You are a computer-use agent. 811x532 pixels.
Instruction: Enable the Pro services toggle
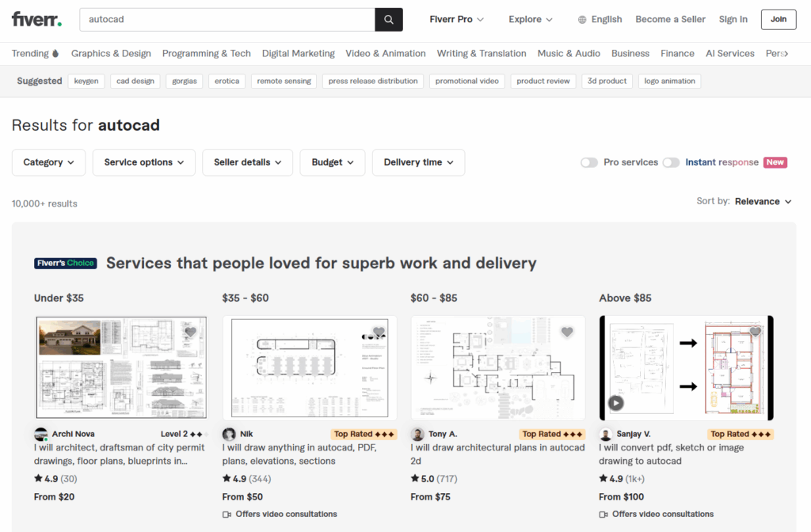589,162
